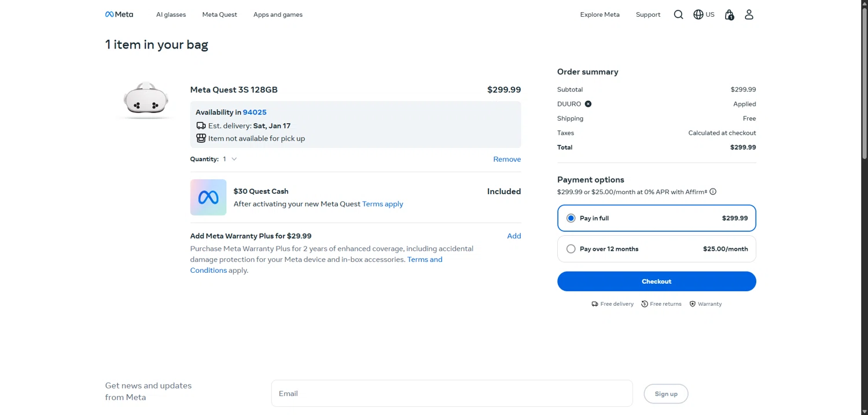
Task: Open the search icon in header
Action: [679, 14]
